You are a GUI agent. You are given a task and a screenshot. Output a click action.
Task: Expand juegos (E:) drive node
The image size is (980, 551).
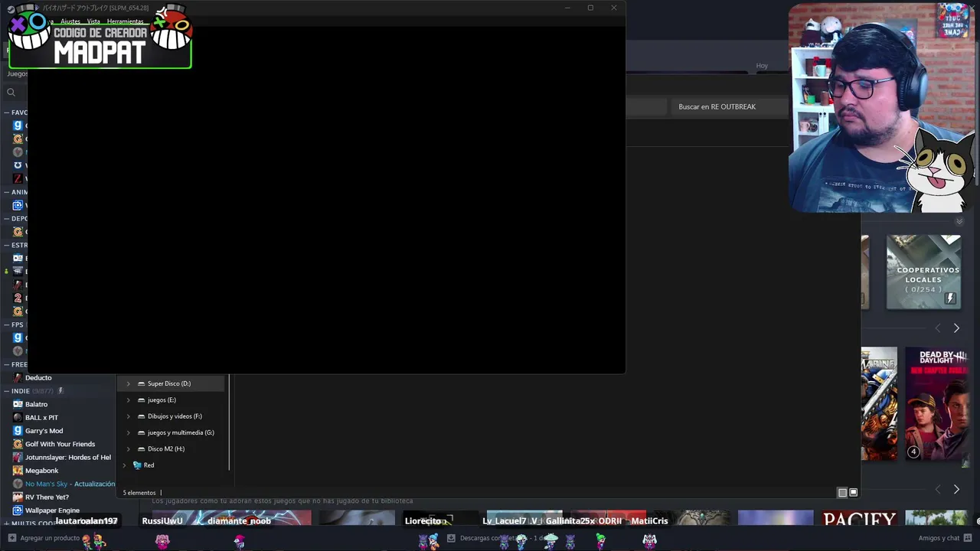click(128, 399)
